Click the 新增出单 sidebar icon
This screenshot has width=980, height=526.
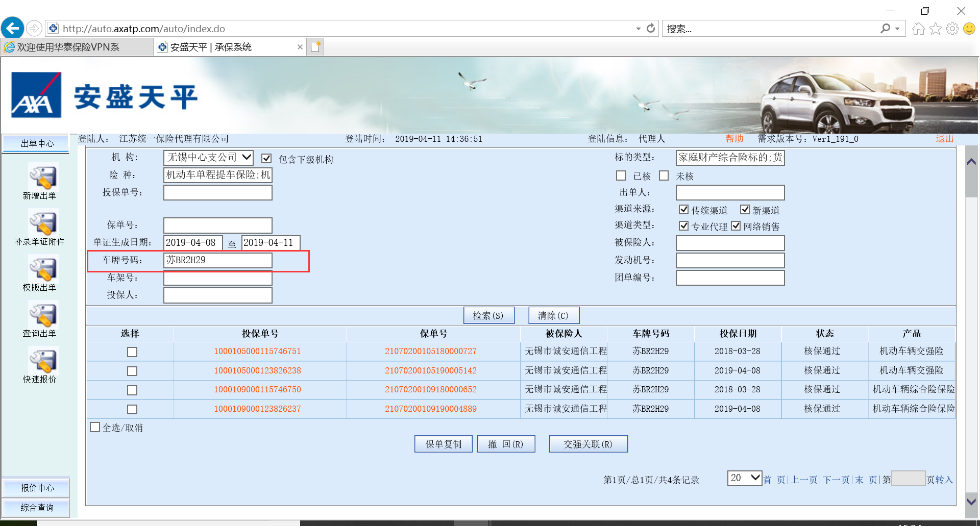pyautogui.click(x=43, y=177)
